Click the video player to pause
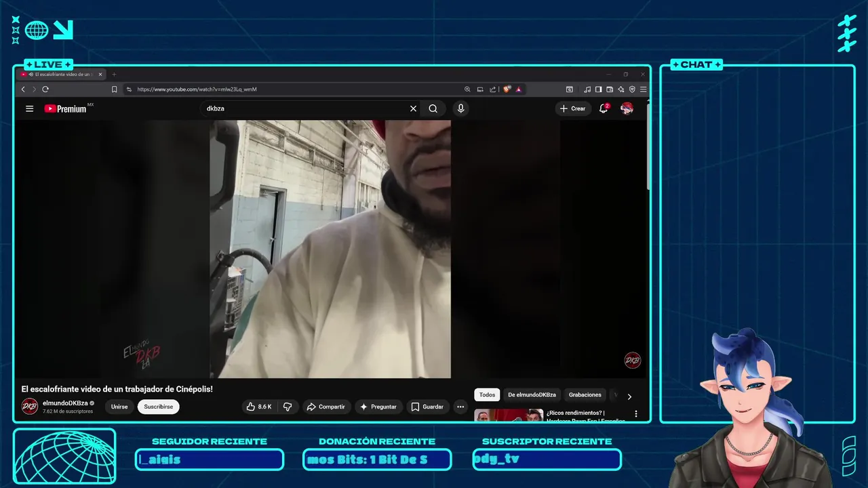Image resolution: width=868 pixels, height=488 pixels. click(x=330, y=249)
